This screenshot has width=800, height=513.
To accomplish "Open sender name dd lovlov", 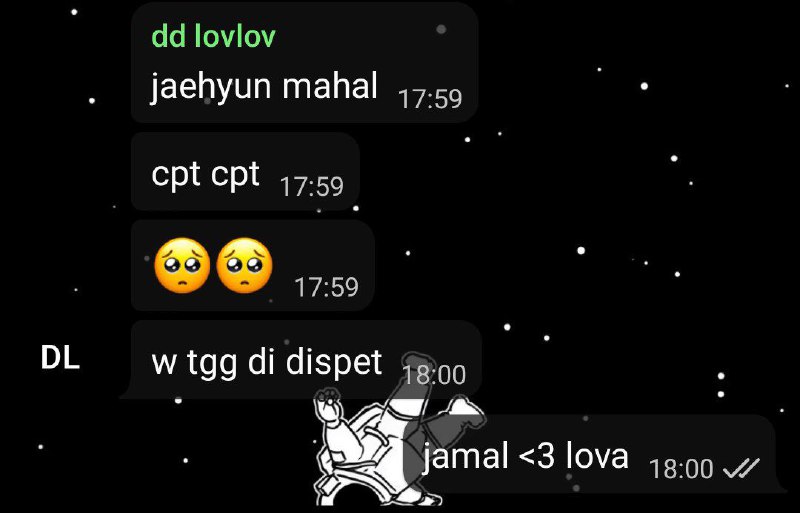I will pos(213,37).
